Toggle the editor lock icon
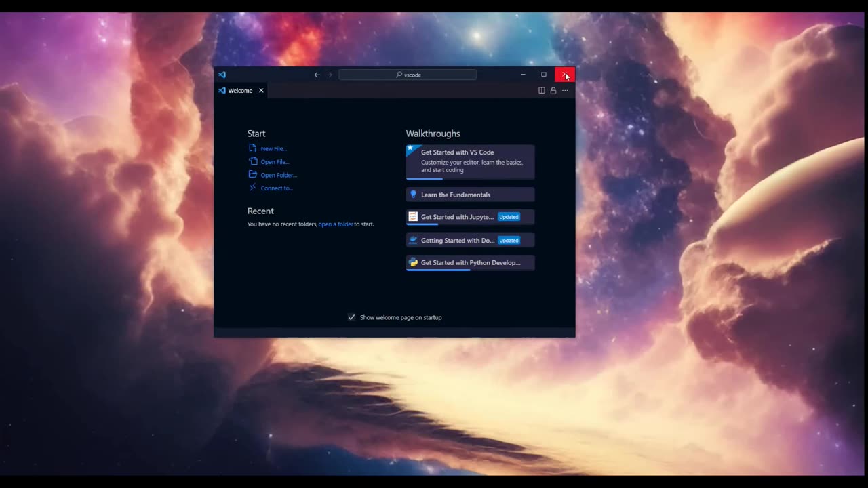868x488 pixels. tap(553, 90)
